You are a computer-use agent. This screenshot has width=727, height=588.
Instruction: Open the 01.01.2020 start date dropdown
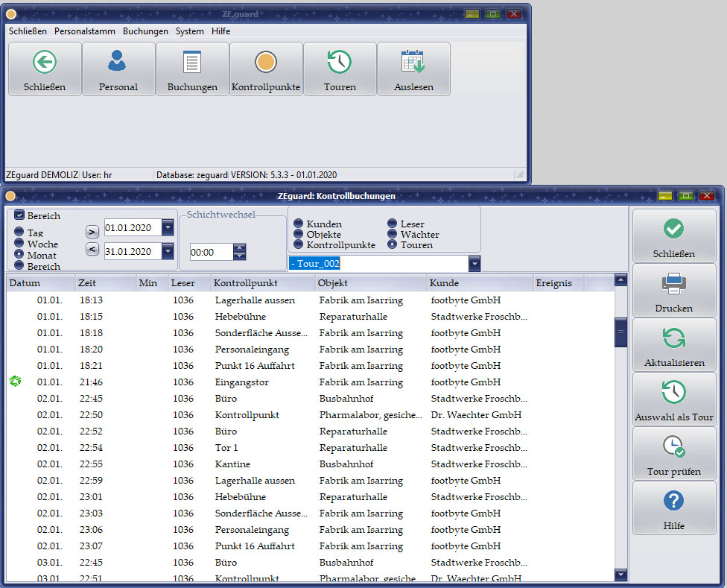(168, 228)
